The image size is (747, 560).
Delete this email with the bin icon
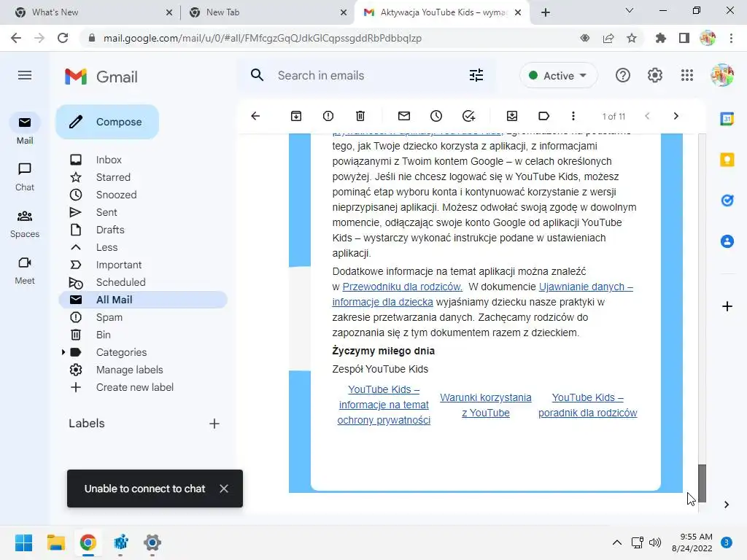(360, 116)
